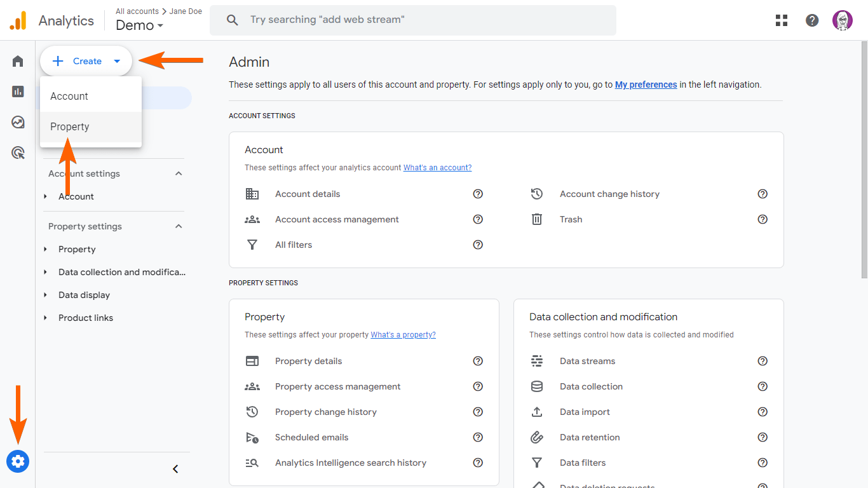This screenshot has width=868, height=488.
Task: Click the Create button
Action: pos(86,61)
